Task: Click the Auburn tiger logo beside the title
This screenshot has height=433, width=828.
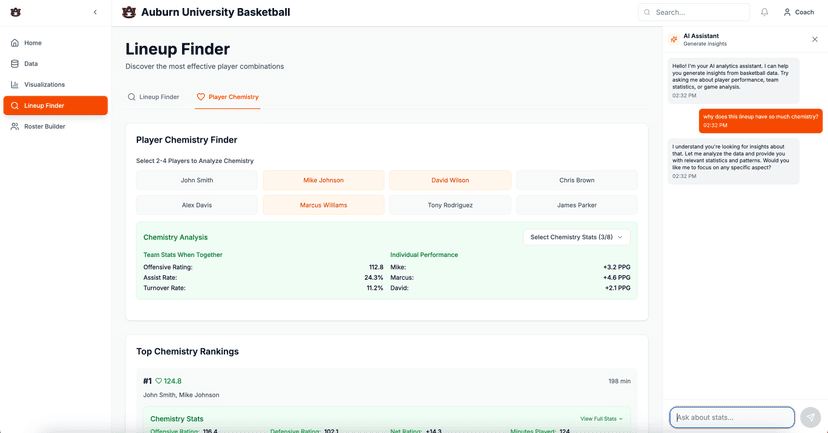Action: click(x=129, y=12)
